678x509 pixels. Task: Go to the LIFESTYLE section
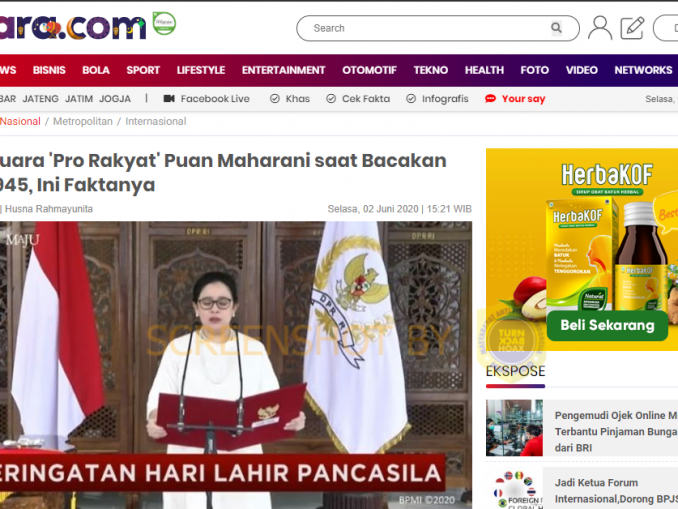pos(201,70)
